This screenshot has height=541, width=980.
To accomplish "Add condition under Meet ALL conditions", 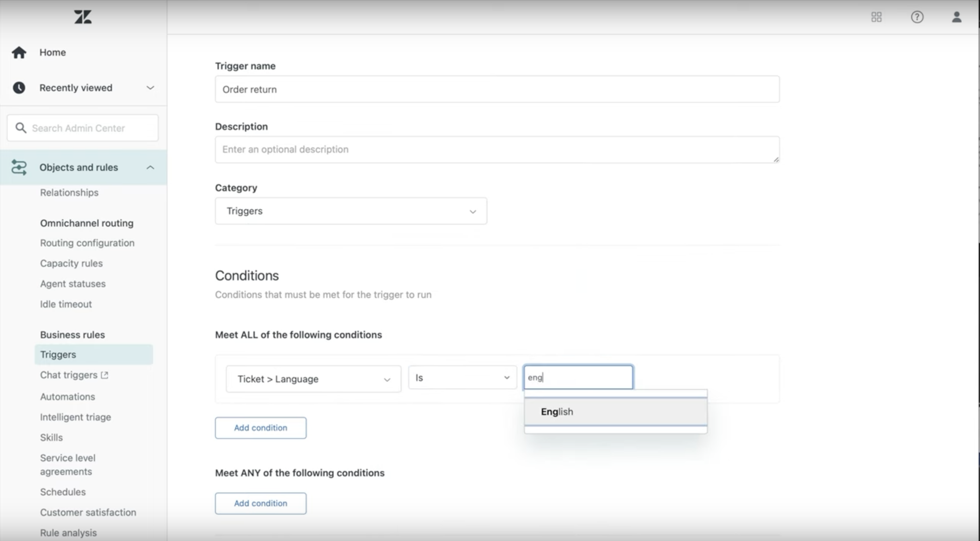I will [261, 428].
